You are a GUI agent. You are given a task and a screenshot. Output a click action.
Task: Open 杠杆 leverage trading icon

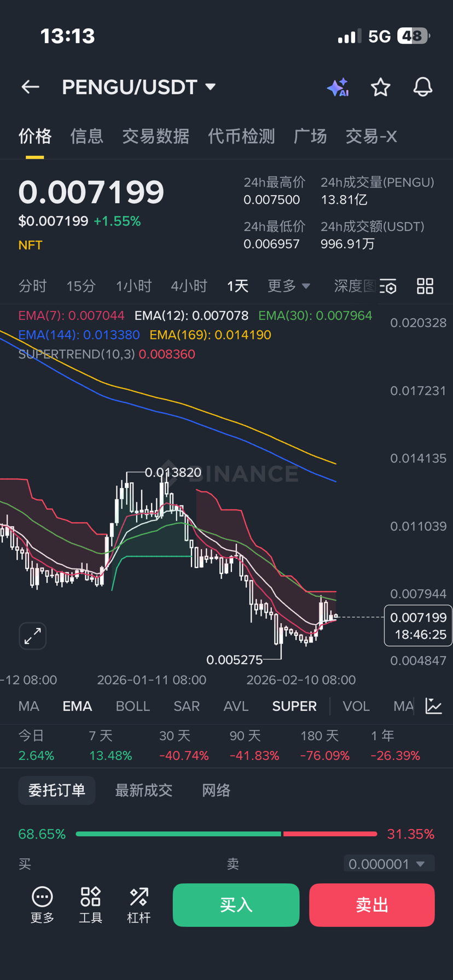point(139,905)
